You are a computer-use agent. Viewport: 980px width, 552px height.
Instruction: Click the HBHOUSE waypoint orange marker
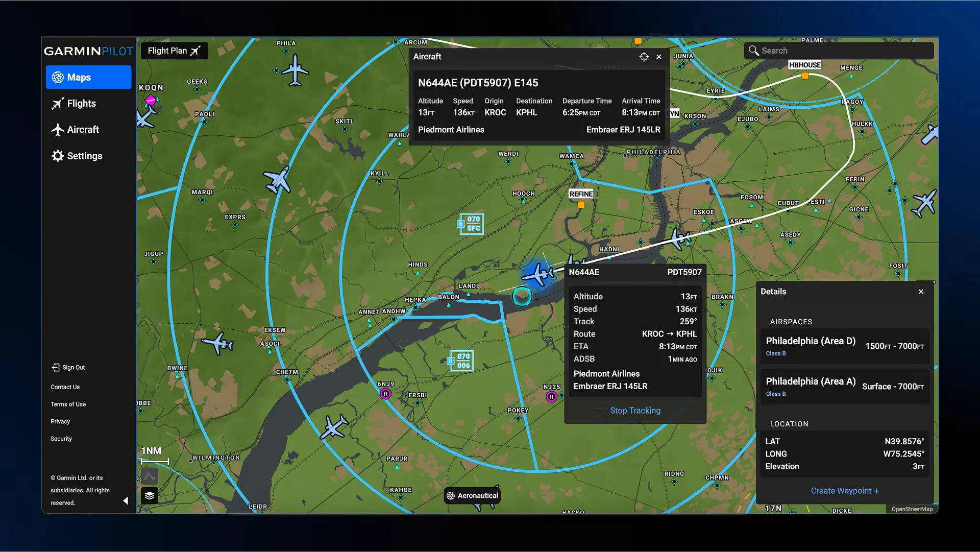coord(805,76)
